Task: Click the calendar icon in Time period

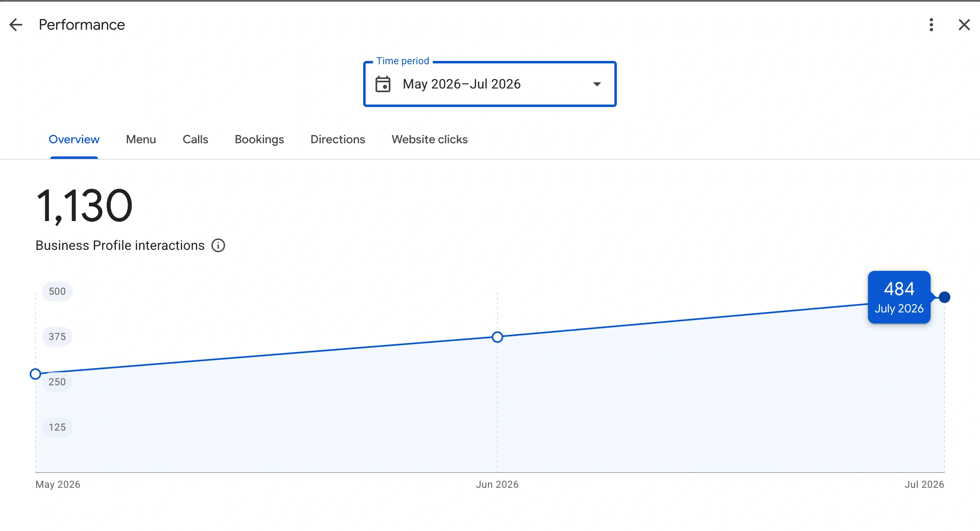Action: (383, 84)
